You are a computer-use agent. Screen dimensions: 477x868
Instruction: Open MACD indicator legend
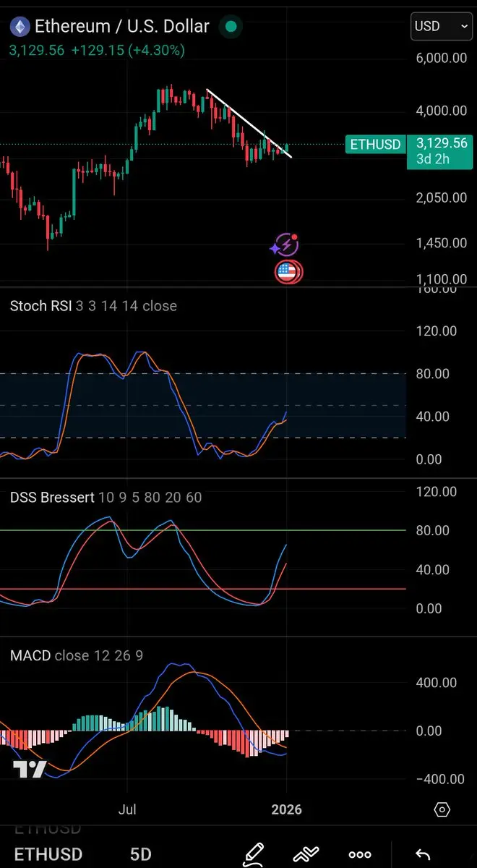tap(76, 656)
